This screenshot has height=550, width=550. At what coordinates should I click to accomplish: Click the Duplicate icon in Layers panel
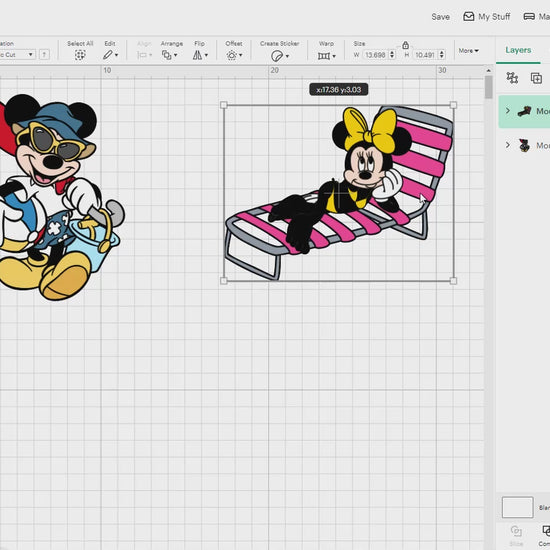click(536, 78)
